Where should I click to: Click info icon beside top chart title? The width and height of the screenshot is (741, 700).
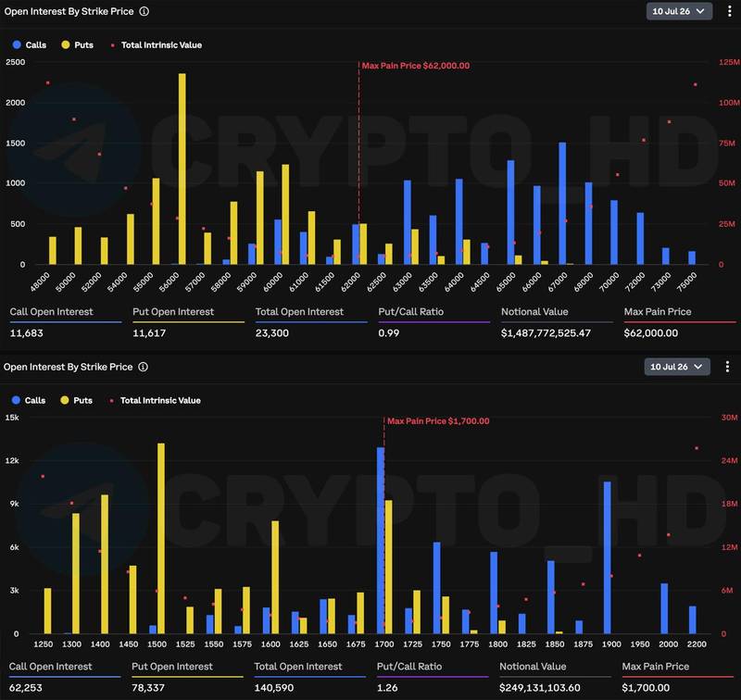point(144,11)
